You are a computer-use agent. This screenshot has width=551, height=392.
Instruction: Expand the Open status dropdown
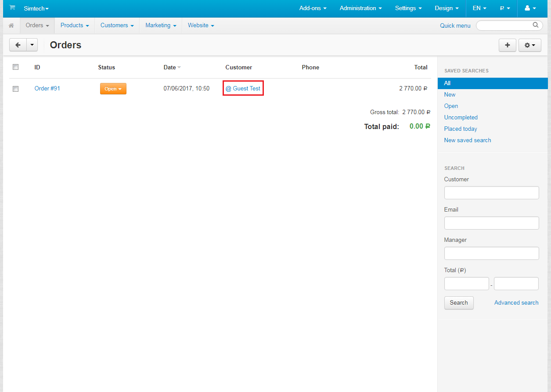pyautogui.click(x=113, y=89)
